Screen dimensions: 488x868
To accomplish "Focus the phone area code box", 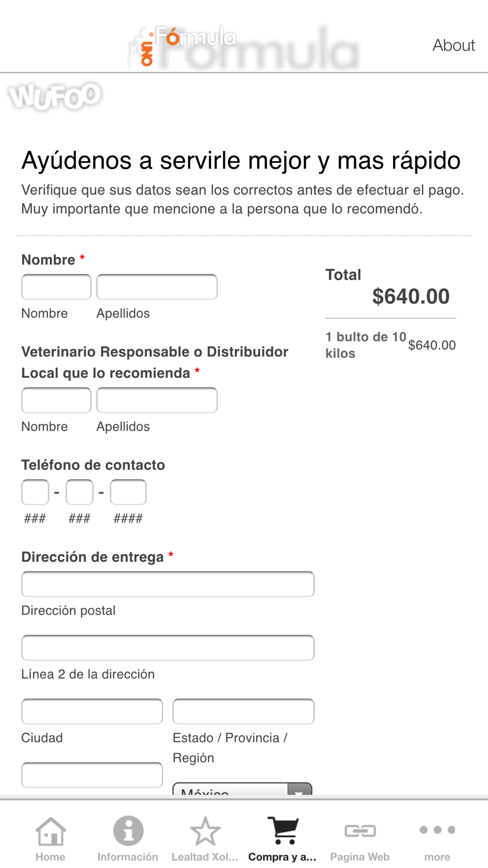I will 35,492.
